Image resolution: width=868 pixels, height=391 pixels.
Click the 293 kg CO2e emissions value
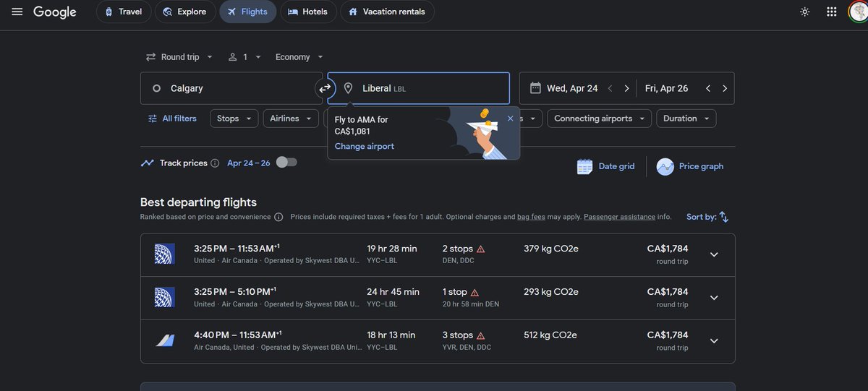pos(551,292)
